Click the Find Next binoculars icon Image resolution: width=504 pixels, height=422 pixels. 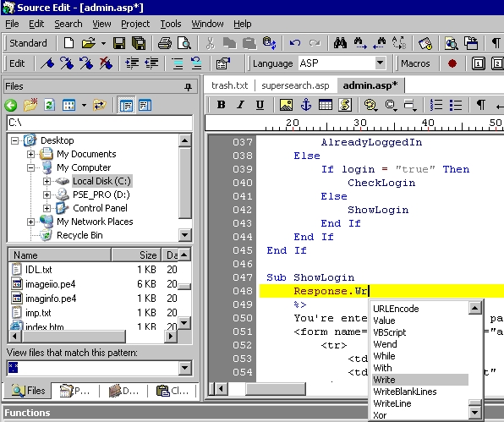pyautogui.click(x=359, y=43)
